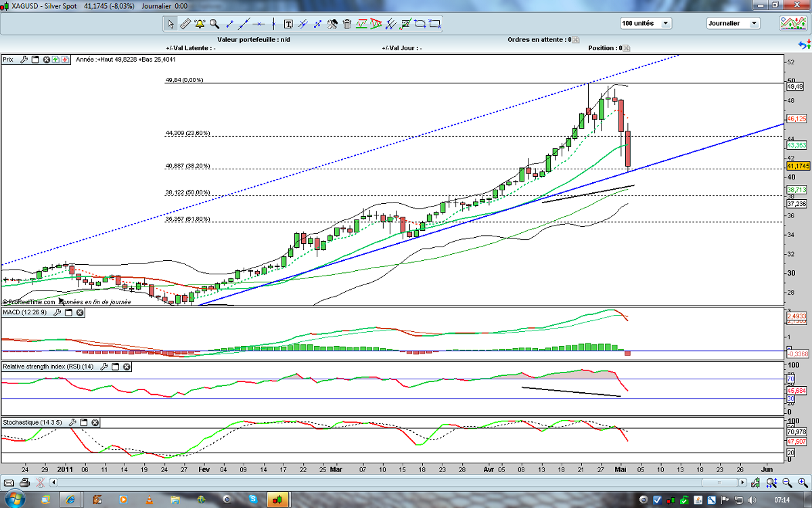The image size is (812, 508).
Task: Open Prix panel wrench settings
Action: point(24,60)
